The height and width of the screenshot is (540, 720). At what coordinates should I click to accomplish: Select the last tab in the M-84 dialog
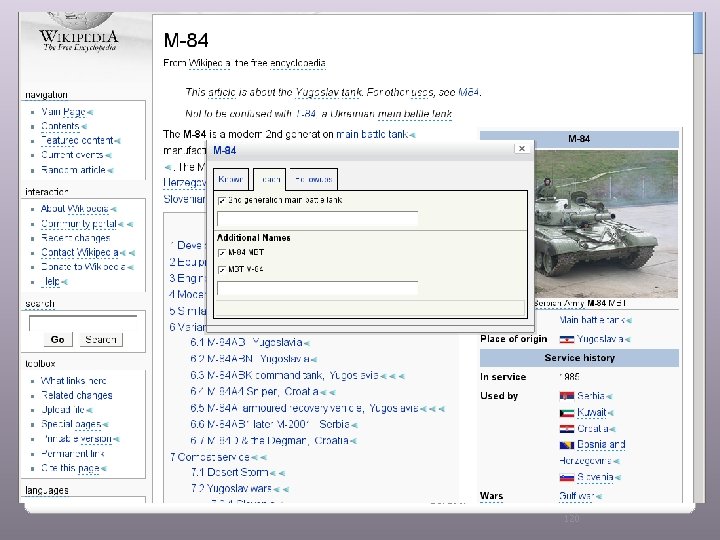[x=314, y=179]
